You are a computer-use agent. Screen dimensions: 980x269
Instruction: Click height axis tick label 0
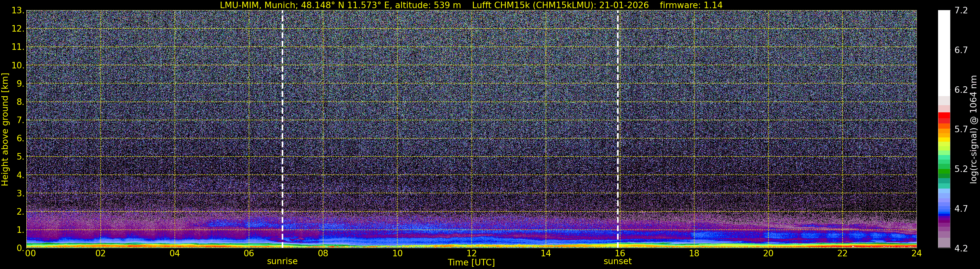point(20,248)
